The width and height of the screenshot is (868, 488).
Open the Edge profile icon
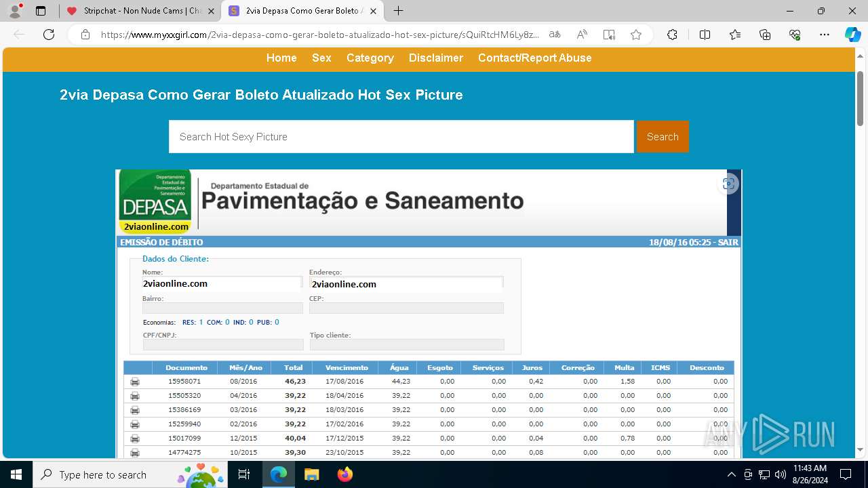point(15,11)
